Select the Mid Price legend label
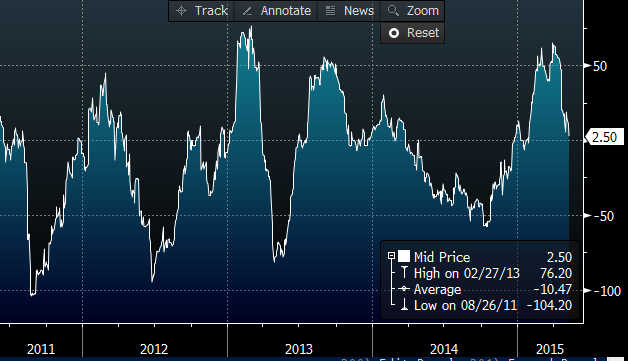 (442, 257)
